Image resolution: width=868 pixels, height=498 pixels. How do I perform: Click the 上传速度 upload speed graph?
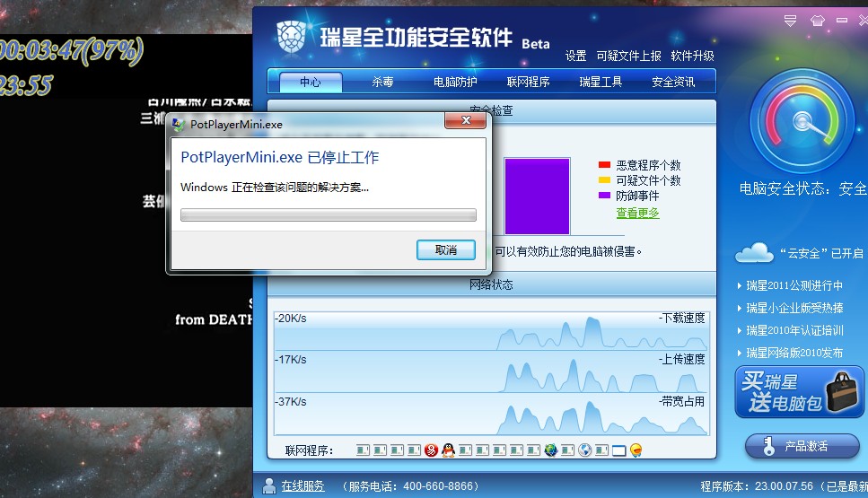491,371
